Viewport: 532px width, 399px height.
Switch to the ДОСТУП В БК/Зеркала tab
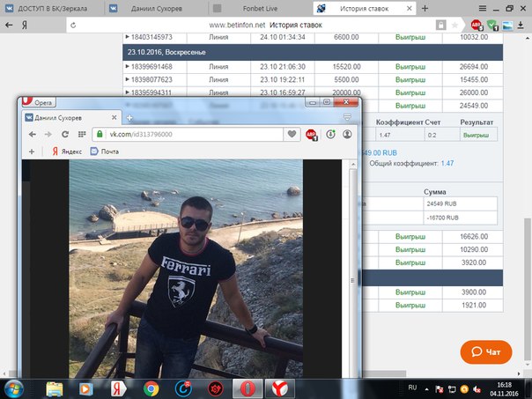(x=52, y=9)
